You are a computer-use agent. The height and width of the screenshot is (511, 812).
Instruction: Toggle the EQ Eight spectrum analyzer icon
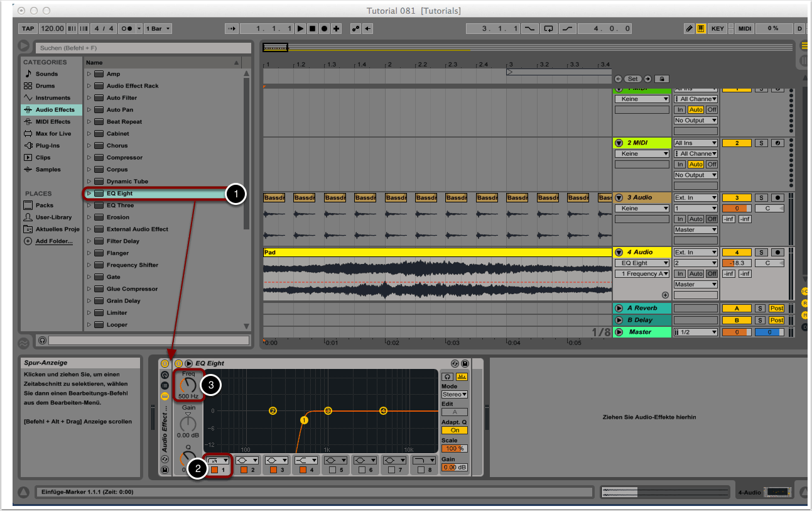tap(462, 376)
